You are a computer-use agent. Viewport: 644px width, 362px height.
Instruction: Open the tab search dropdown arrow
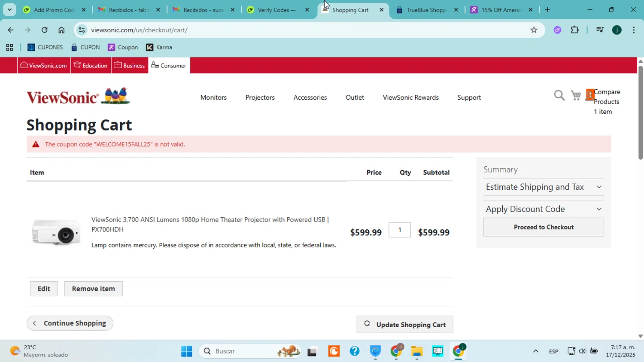pos(9,9)
